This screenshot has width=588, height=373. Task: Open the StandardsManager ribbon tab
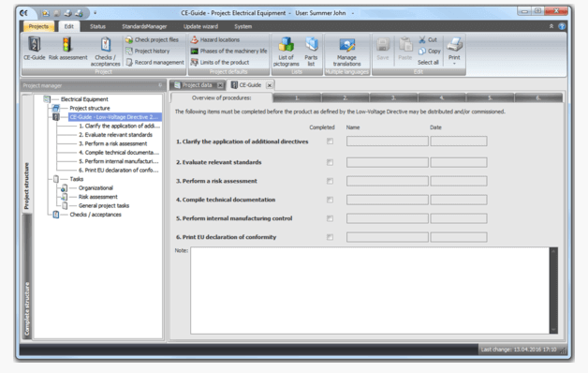pyautogui.click(x=144, y=26)
